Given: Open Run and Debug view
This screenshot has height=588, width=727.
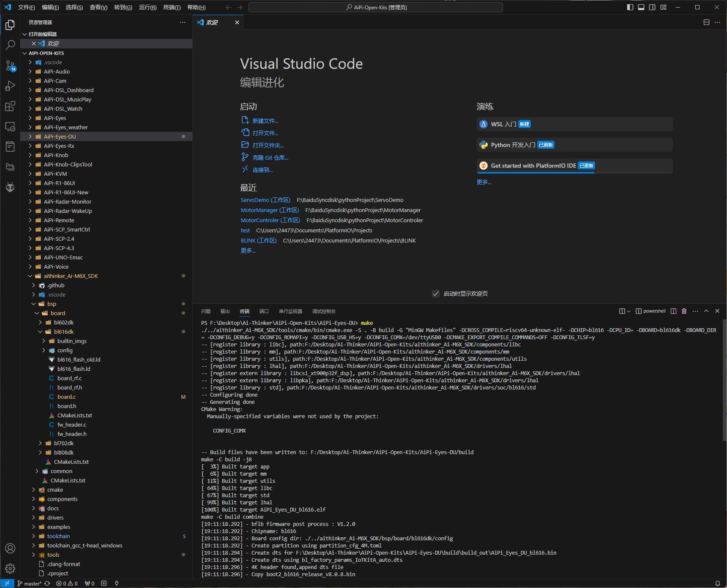Looking at the screenshot, I should coord(10,86).
